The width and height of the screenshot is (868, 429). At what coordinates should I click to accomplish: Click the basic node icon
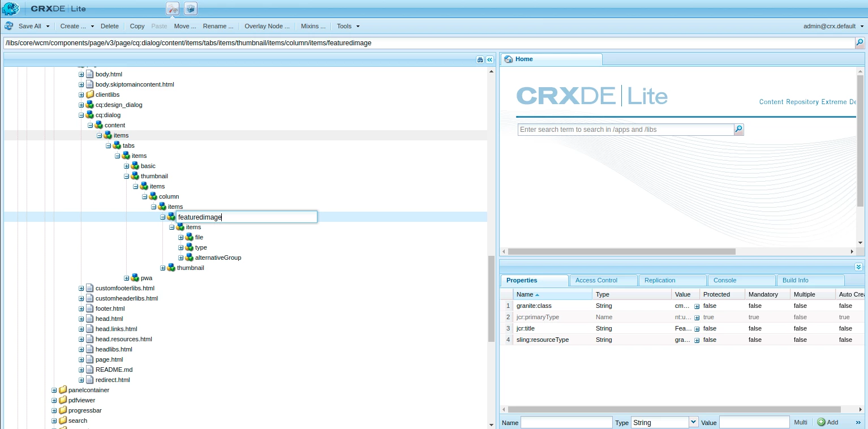(135, 166)
